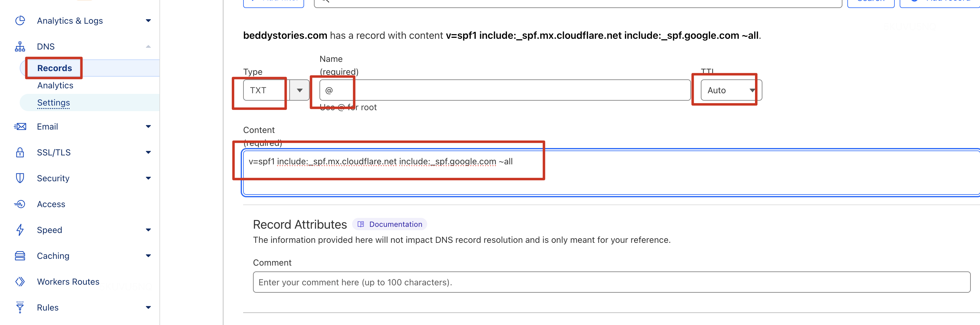Click the Workers Routes icon

20,282
